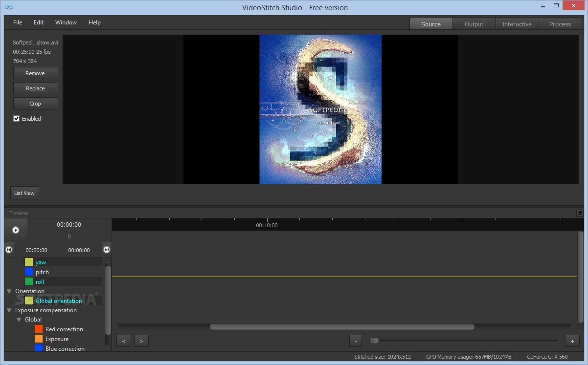Click the current time 00:00:00 field

click(69, 225)
